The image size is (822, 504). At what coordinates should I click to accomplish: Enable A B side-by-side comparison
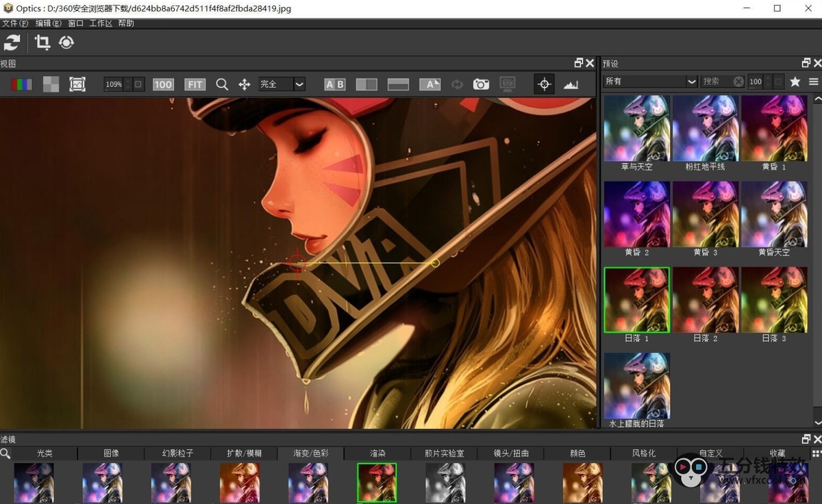coord(335,84)
